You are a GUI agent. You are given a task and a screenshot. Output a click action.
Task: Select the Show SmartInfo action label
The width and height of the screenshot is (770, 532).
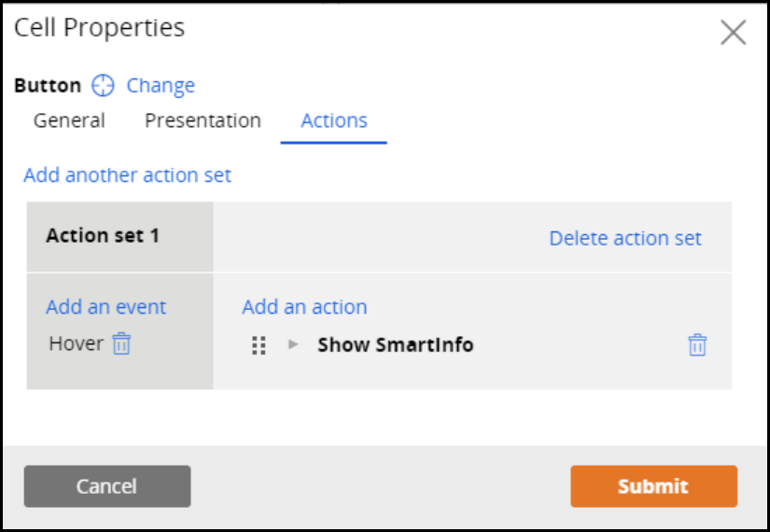(x=395, y=344)
